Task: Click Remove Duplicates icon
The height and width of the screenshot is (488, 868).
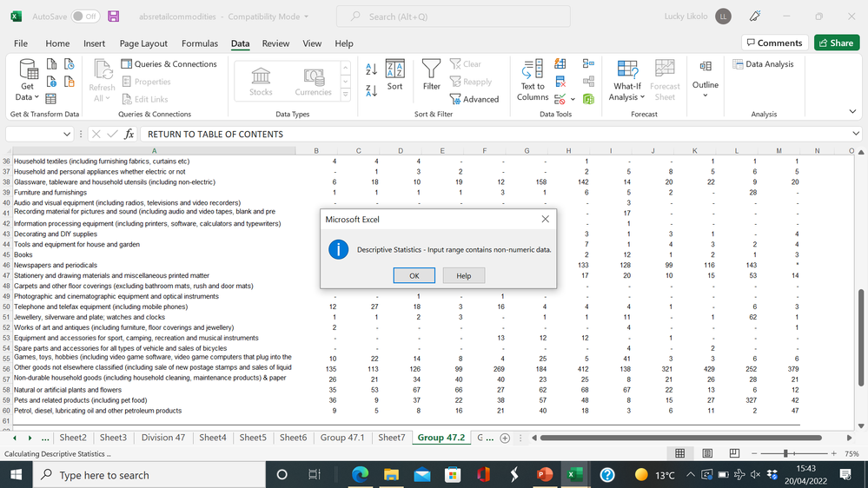Action: (x=560, y=82)
